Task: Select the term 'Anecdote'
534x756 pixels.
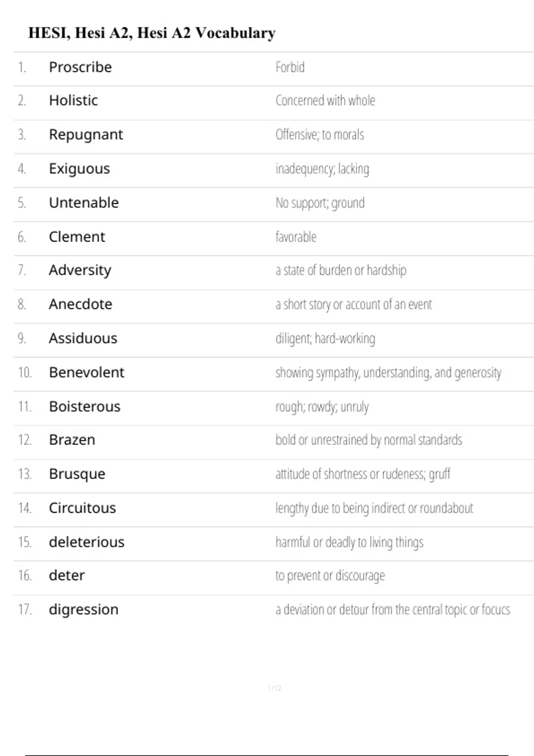Action: tap(80, 305)
